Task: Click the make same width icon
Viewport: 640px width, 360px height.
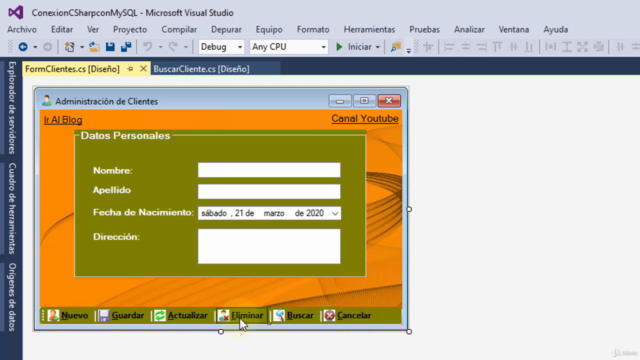Action: click(x=551, y=47)
